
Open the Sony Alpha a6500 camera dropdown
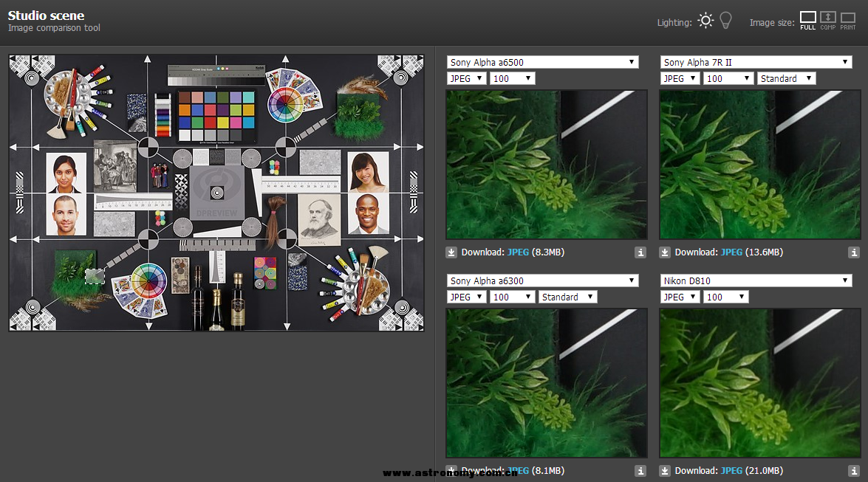pos(542,62)
